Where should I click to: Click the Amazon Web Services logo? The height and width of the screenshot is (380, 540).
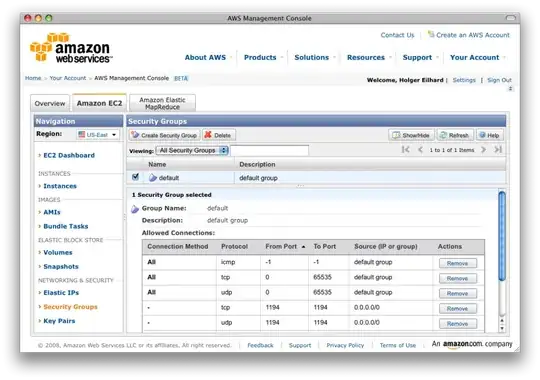70,48
